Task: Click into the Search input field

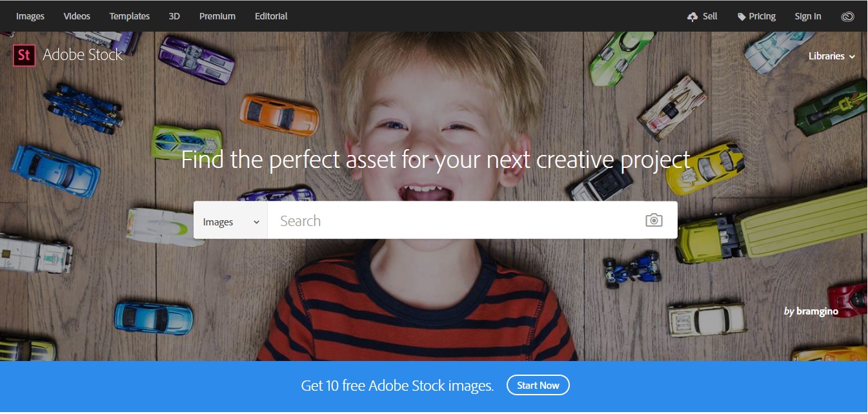Action: [x=452, y=221]
